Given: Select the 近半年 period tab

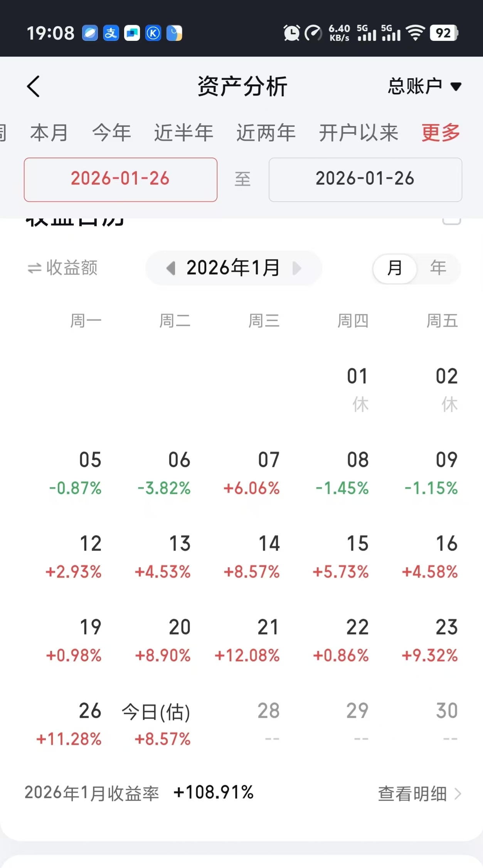Looking at the screenshot, I should pos(183,133).
